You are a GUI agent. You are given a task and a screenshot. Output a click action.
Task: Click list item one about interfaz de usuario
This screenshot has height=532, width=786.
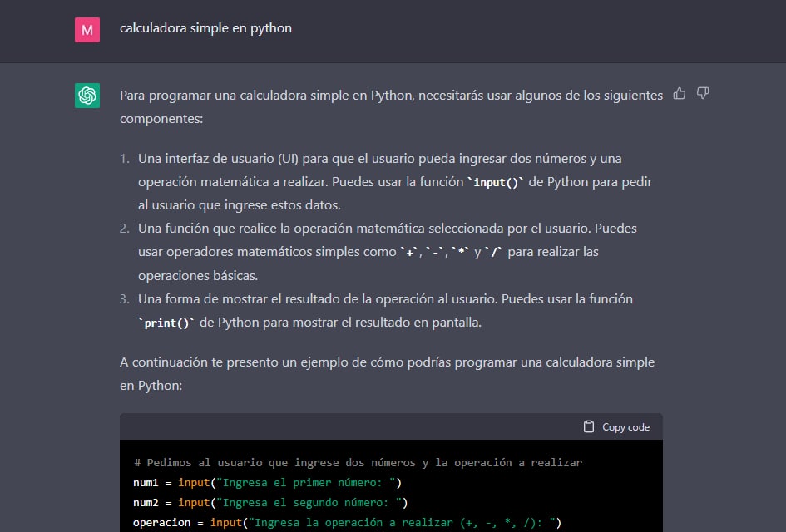[x=386, y=182]
